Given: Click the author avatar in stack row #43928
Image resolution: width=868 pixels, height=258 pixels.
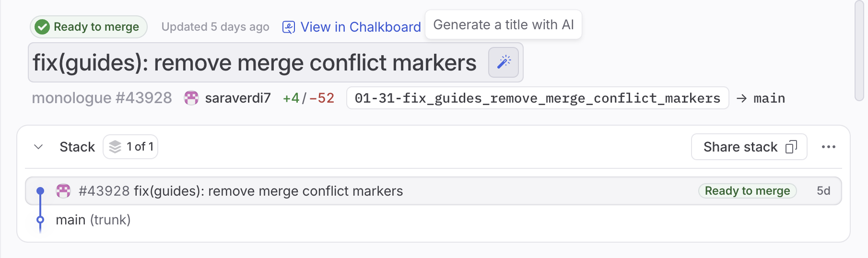Looking at the screenshot, I should pos(63,191).
